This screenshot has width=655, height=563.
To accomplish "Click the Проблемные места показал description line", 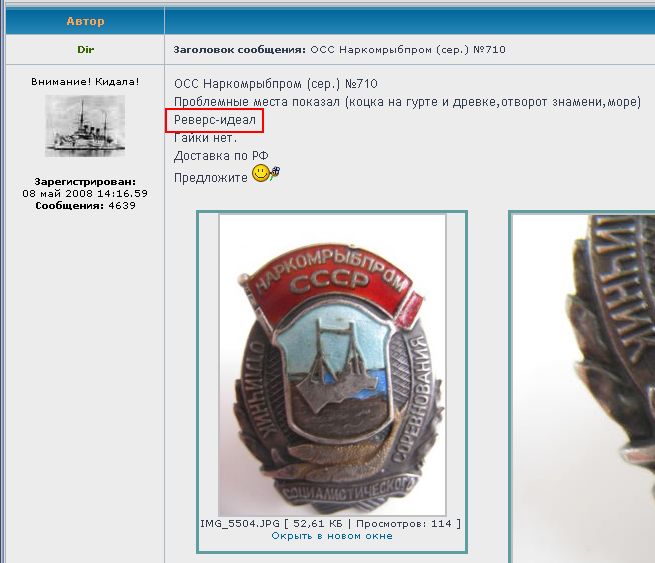I will [407, 102].
